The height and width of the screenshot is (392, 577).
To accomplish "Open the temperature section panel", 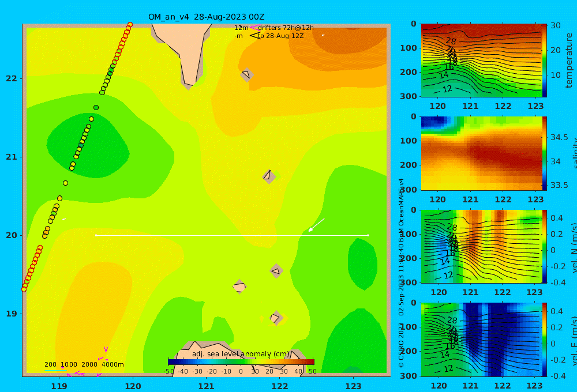I will tap(481, 61).
